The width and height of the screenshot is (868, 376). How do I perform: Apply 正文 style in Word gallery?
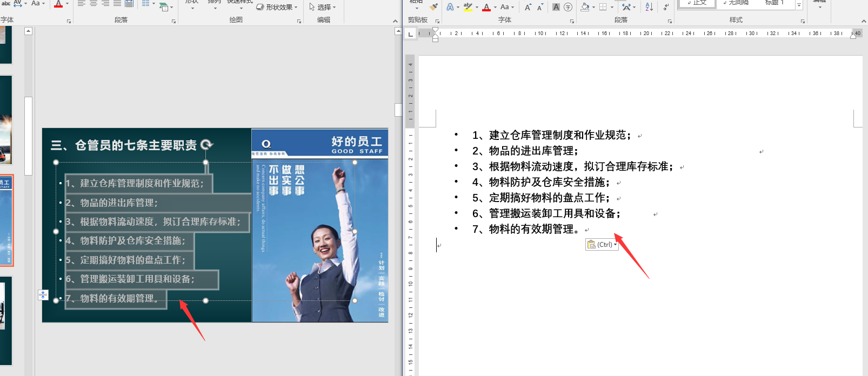coord(697,3)
